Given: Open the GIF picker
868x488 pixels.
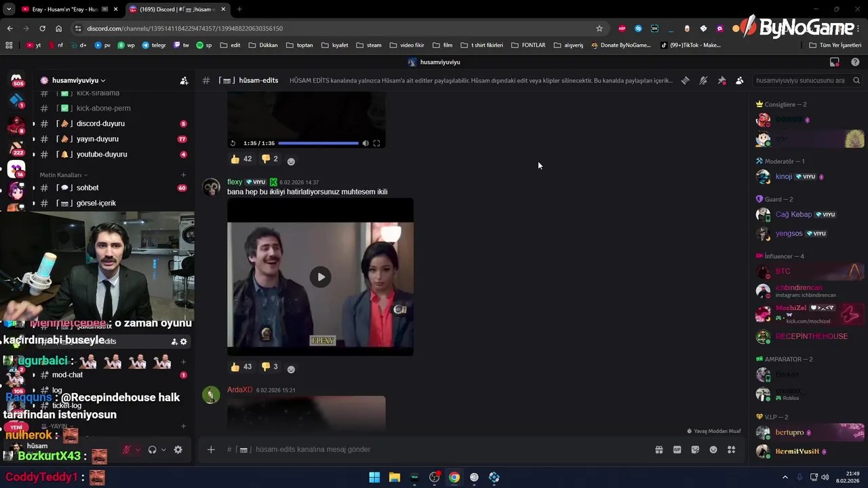Looking at the screenshot, I should click(x=677, y=449).
